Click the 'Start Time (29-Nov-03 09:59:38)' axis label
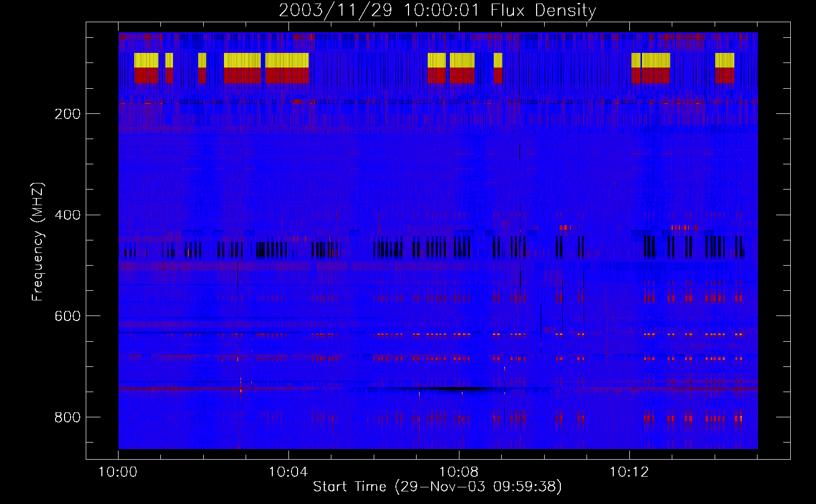Screen dimensions: 816x504 [437, 487]
